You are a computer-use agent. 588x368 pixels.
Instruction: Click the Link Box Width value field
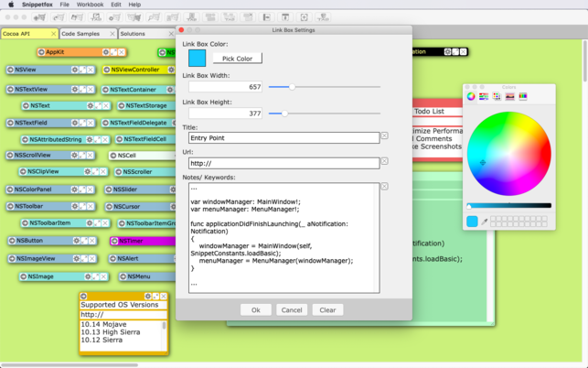click(225, 87)
